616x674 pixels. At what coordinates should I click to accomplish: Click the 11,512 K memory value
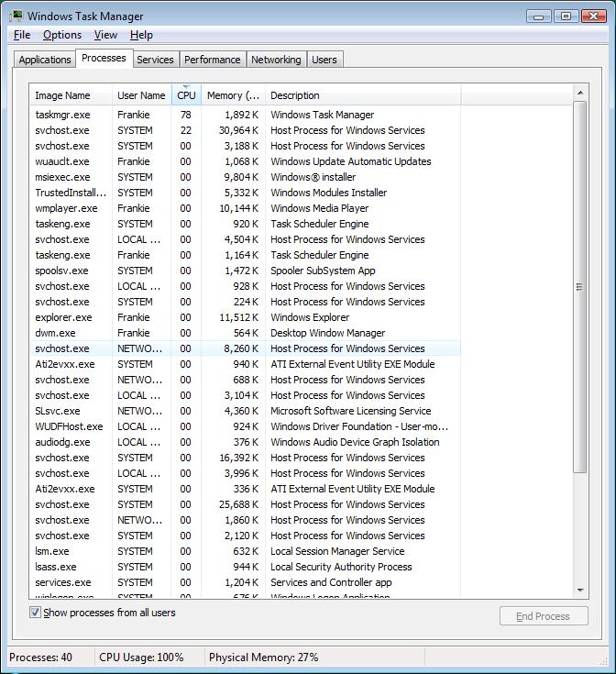[239, 317]
